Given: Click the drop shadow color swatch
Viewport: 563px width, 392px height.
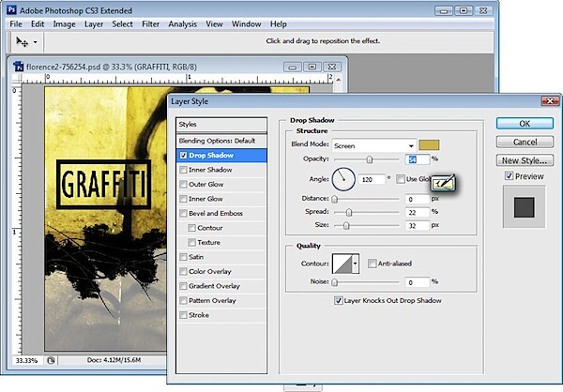Looking at the screenshot, I should [429, 145].
